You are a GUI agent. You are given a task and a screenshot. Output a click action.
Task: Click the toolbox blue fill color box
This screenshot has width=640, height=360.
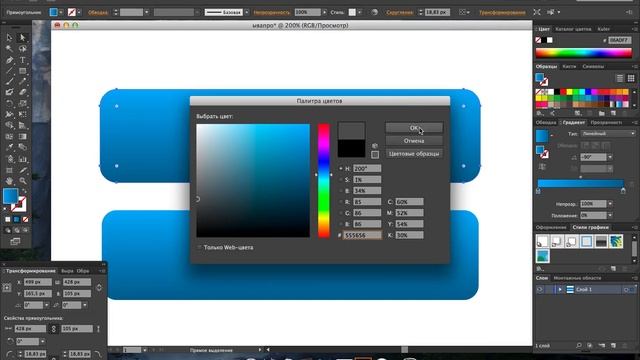coord(10,196)
